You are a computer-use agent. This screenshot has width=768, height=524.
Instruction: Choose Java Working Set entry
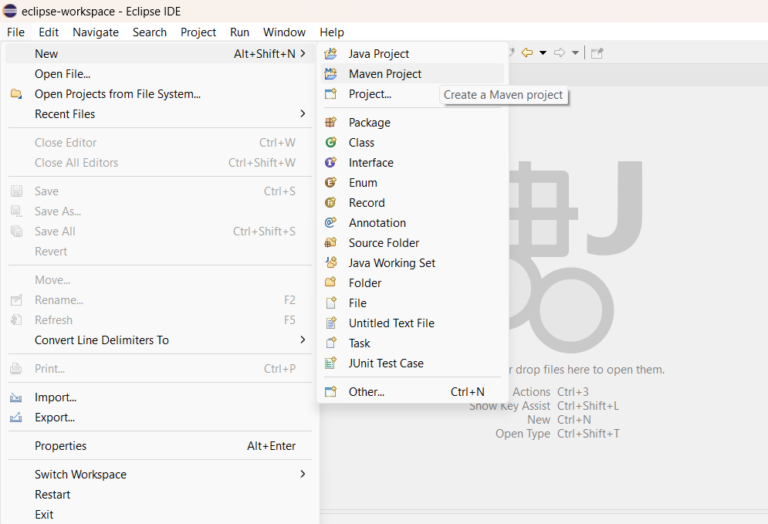pyautogui.click(x=412, y=262)
